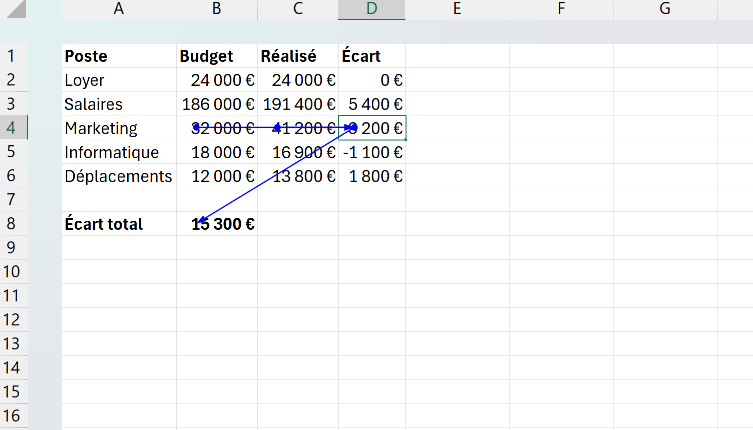Select row 11 header
The width and height of the screenshot is (753, 430).
(x=13, y=296)
